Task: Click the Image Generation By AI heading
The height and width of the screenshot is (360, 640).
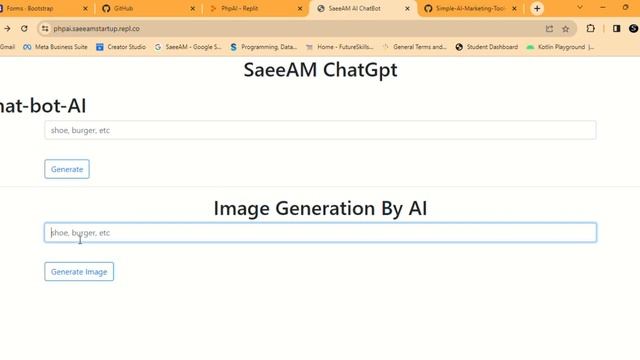Action: point(320,209)
